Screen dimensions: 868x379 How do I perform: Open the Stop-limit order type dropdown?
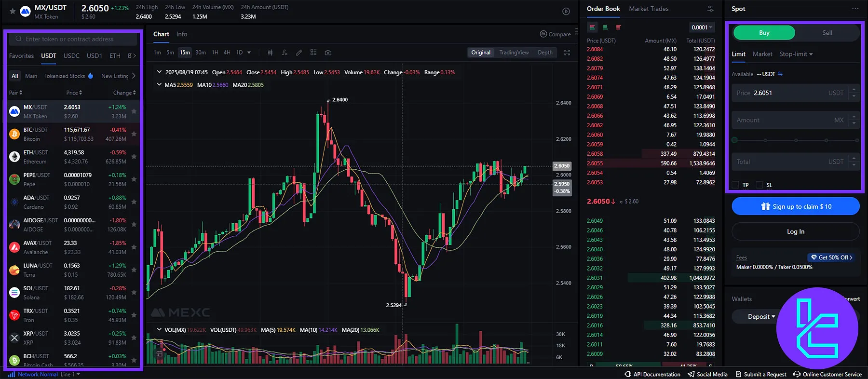pyautogui.click(x=796, y=54)
